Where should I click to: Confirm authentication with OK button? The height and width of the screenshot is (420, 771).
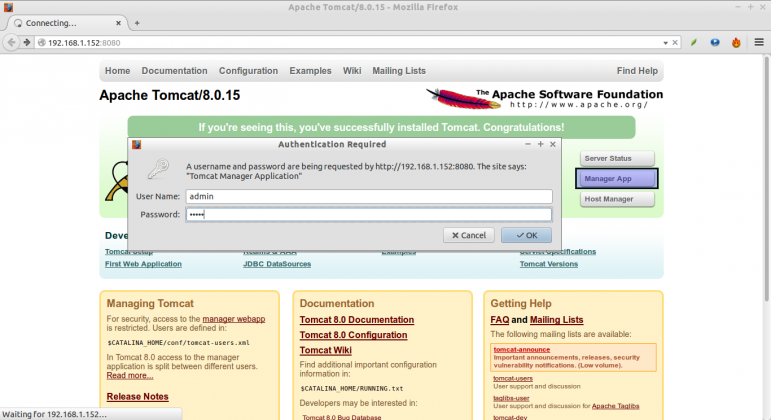coord(526,235)
